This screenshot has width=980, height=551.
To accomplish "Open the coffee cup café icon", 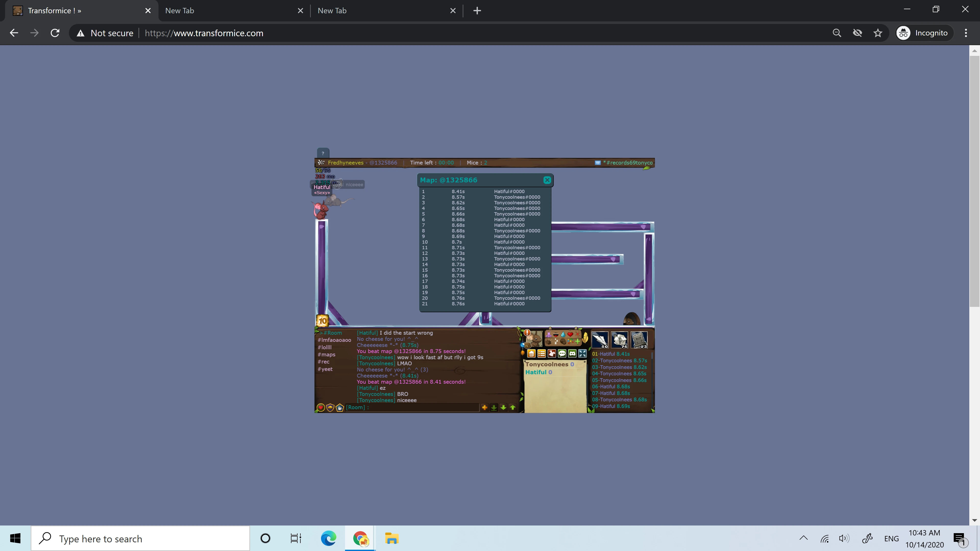I will (340, 408).
